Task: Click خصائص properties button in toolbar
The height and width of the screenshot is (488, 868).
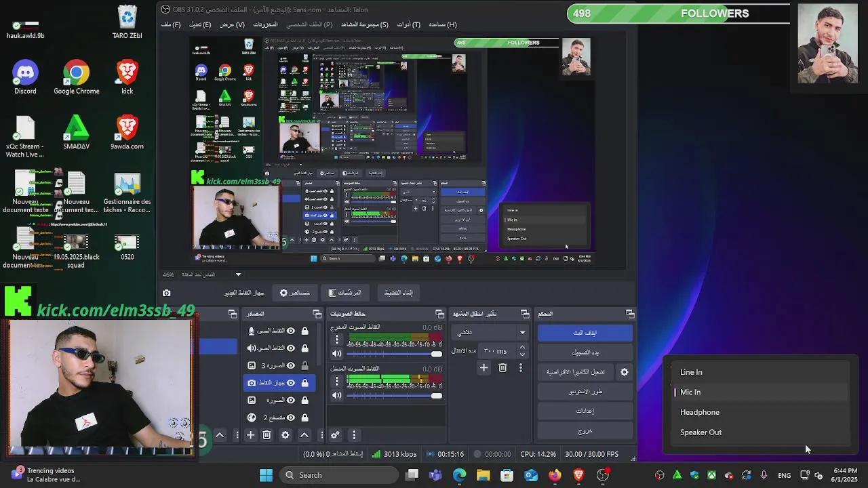Action: coord(294,293)
